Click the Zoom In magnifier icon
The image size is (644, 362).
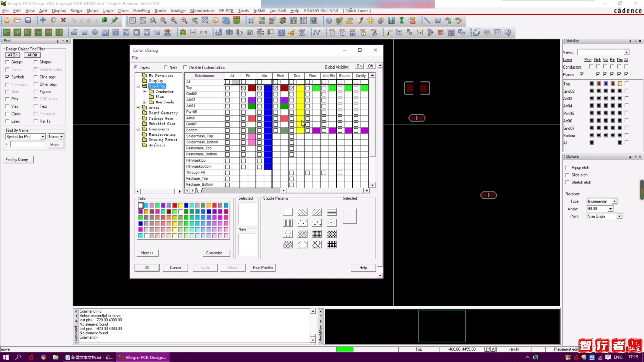(x=174, y=20)
